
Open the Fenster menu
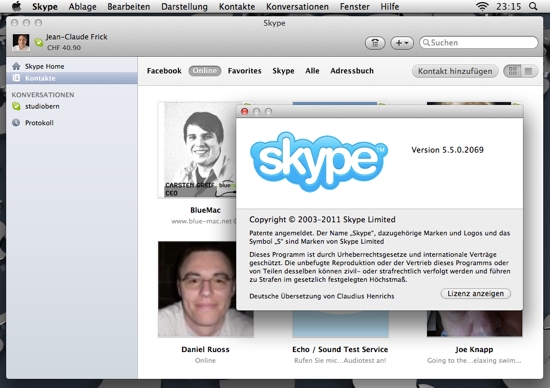355,7
